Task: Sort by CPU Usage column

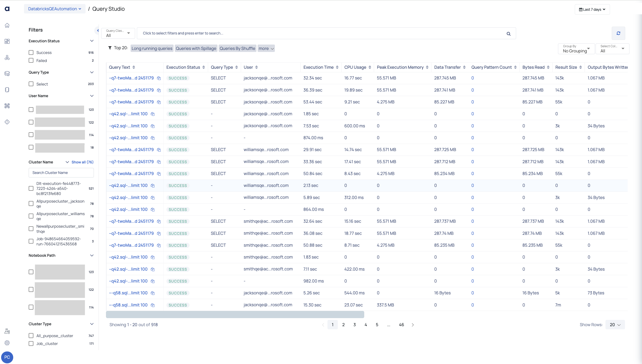Action: [370, 67]
